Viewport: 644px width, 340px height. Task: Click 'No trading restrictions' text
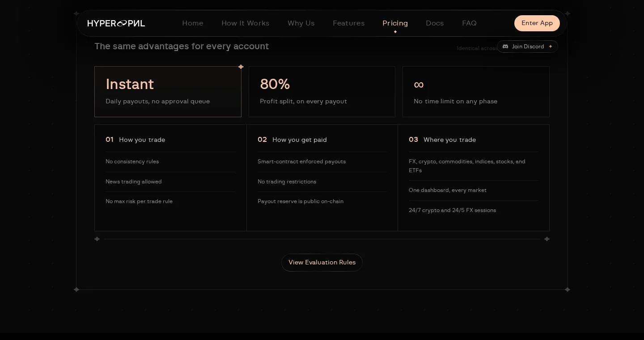click(287, 182)
